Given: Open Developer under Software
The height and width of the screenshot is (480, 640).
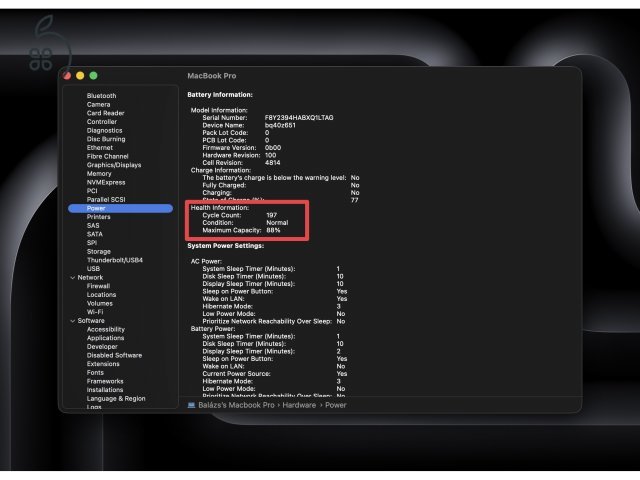Looking at the screenshot, I should point(102,347).
